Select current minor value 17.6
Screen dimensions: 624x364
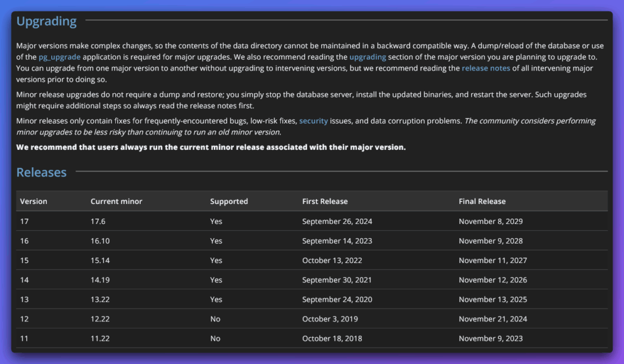98,222
